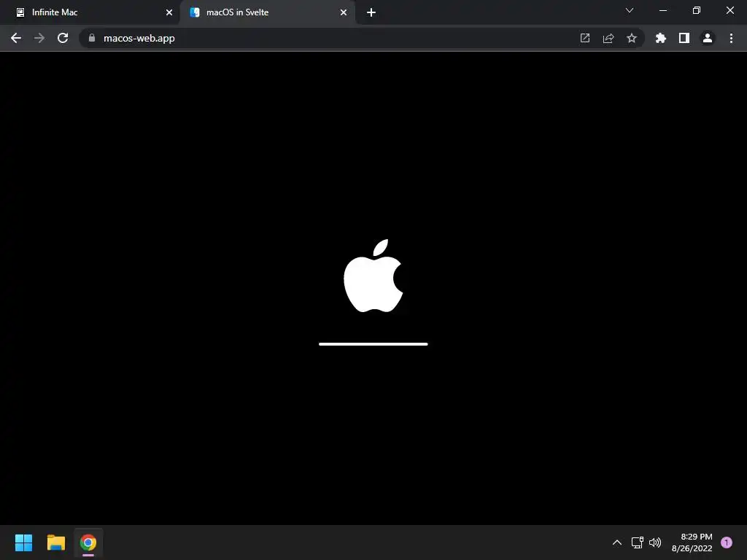
Task: Reload the macos-web.app page
Action: click(63, 38)
